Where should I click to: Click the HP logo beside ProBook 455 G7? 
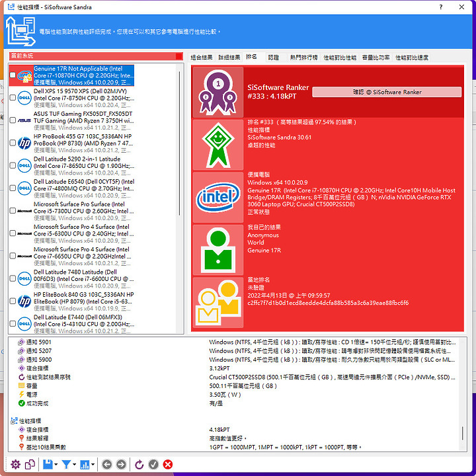(x=24, y=143)
